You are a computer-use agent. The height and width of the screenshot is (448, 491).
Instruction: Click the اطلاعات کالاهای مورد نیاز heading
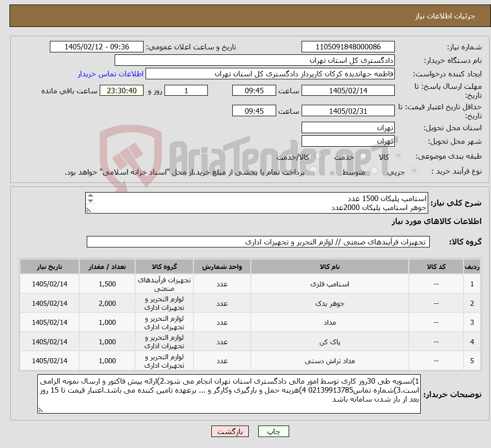[x=436, y=222]
